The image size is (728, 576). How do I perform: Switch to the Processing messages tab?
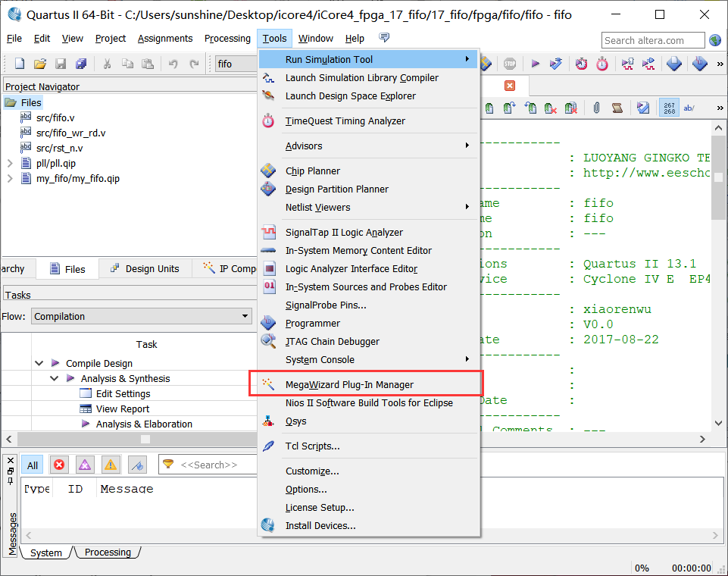108,553
